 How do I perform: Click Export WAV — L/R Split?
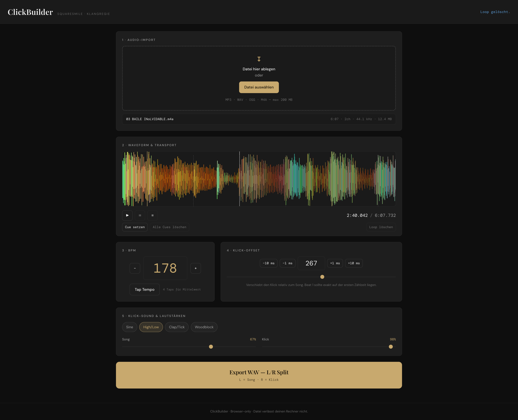coord(259,375)
